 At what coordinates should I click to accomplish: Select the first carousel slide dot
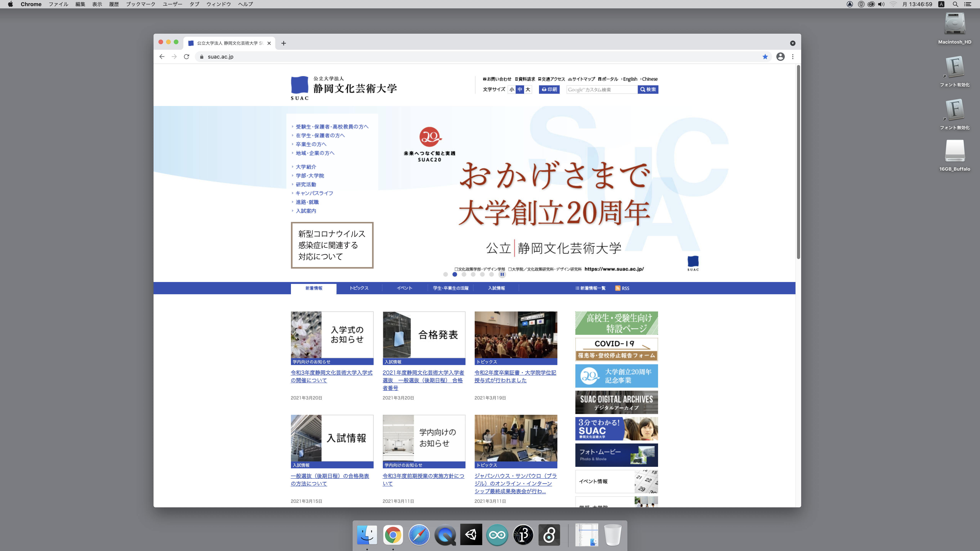point(445,274)
